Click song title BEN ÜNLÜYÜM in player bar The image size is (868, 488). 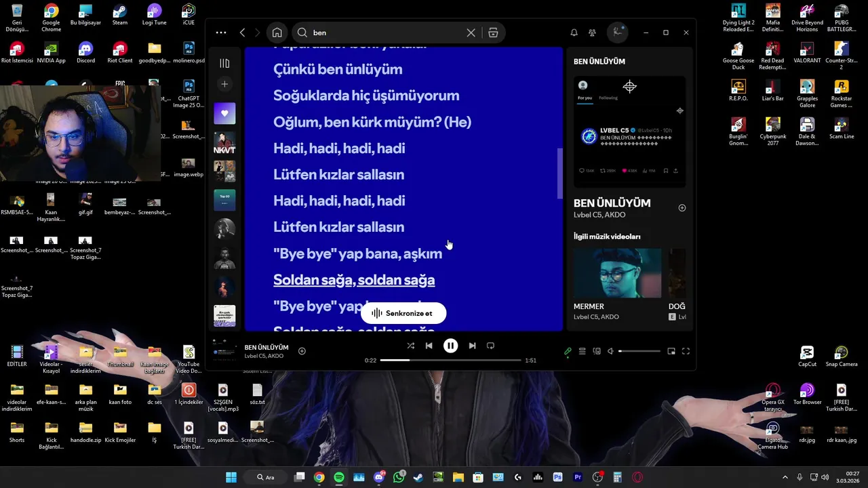(x=267, y=347)
